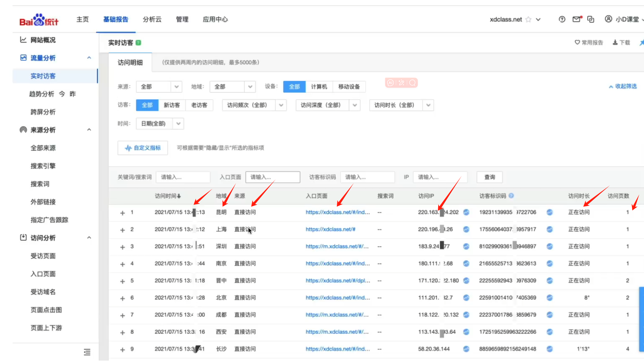Click the 关键词/搜索词 input field
This screenshot has height=362, width=644.
pyautogui.click(x=183, y=177)
